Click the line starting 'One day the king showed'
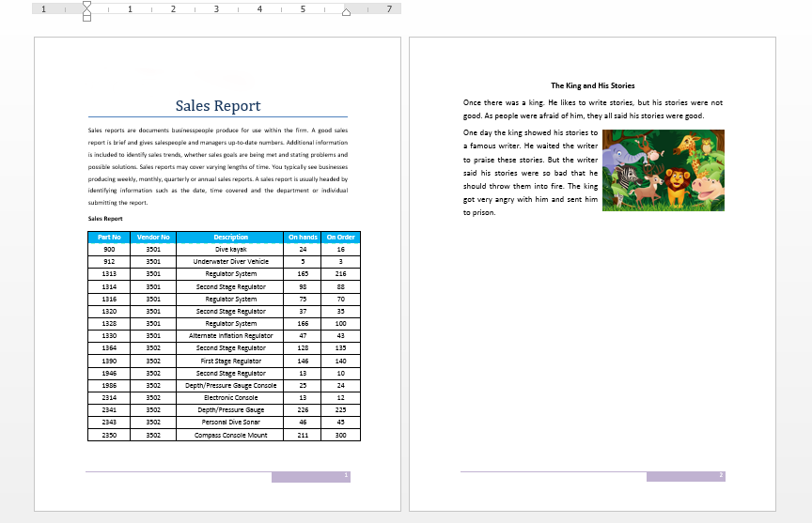The width and height of the screenshot is (812, 523). pos(530,132)
